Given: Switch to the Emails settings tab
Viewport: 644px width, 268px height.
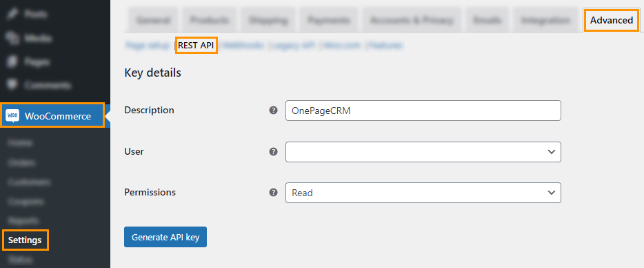Looking at the screenshot, I should click(487, 20).
